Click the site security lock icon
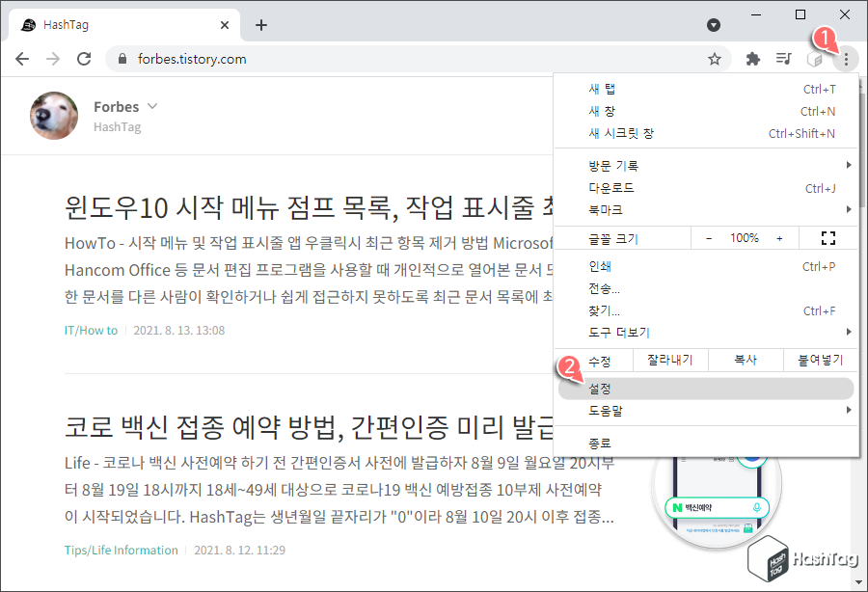868x592 pixels. 122,59
